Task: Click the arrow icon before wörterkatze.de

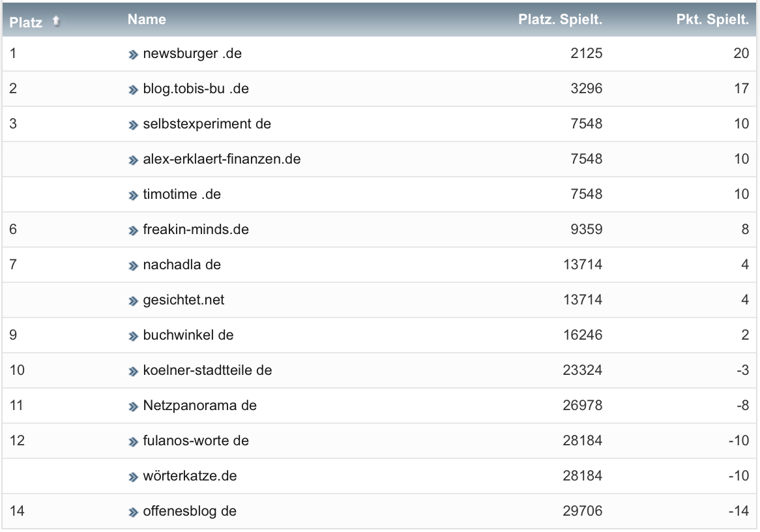Action: 133,477
